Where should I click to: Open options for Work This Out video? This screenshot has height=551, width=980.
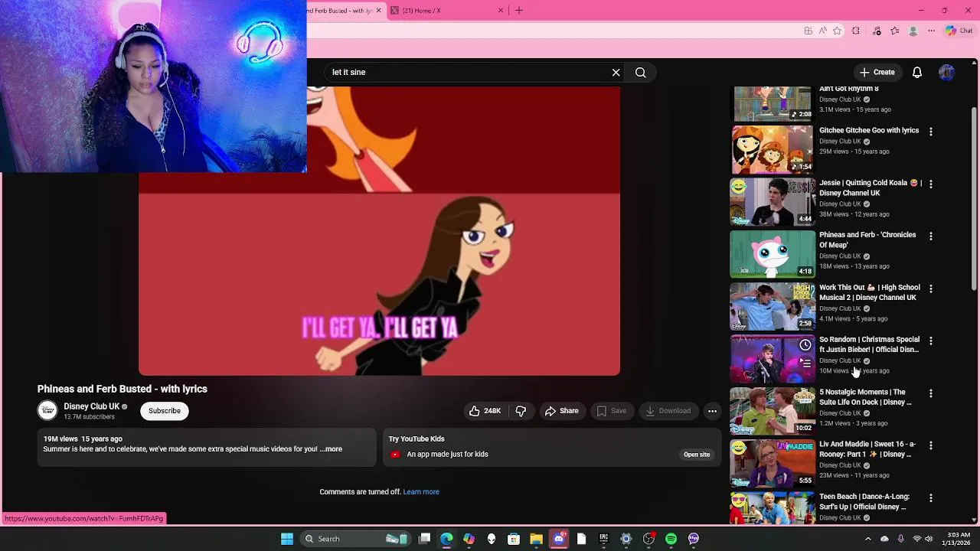931,289
